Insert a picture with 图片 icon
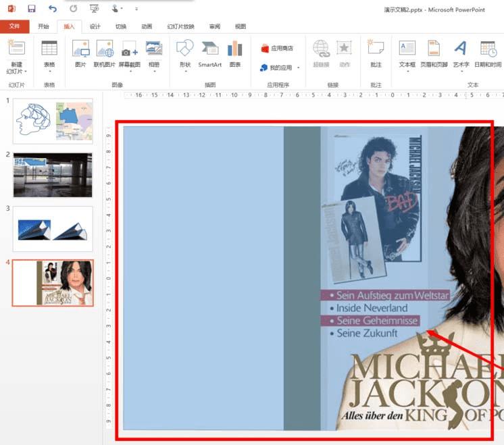504x445 pixels. (x=80, y=53)
